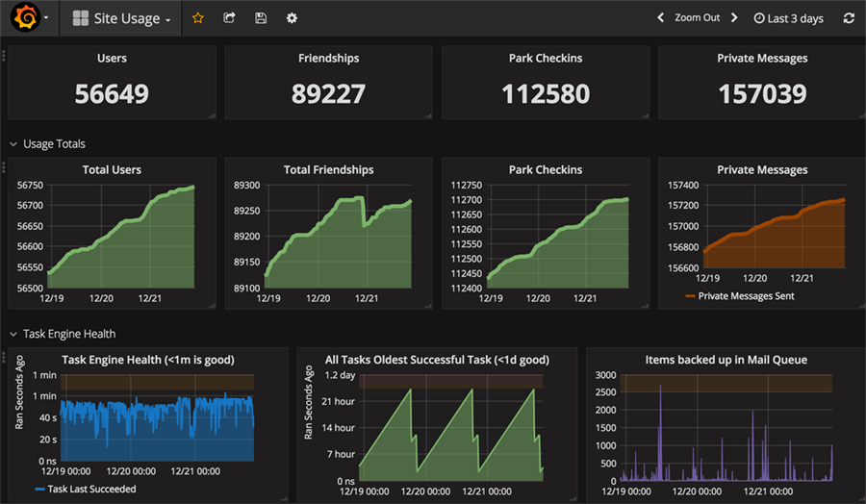The width and height of the screenshot is (866, 504).
Task: Click the tallest spike in Mail Queue graph
Action: pos(660,431)
